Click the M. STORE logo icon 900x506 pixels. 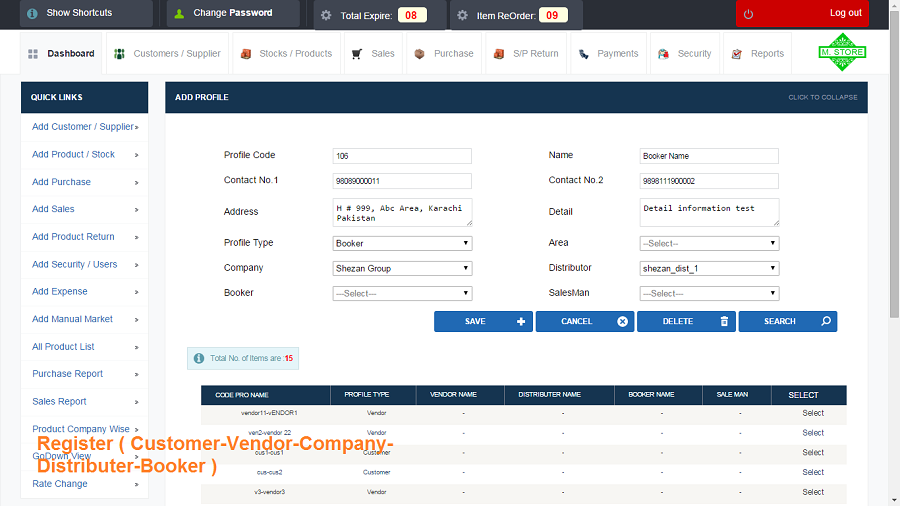[x=842, y=52]
